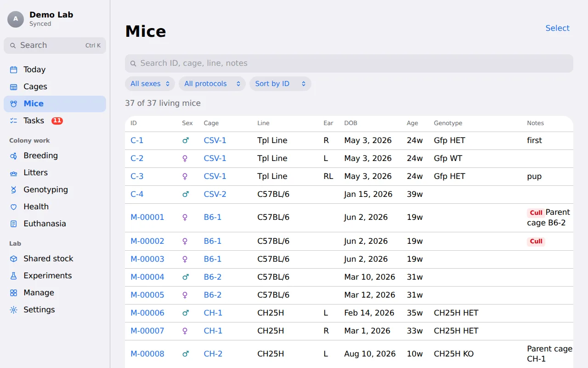Click the Cages icon in sidebar

14,86
